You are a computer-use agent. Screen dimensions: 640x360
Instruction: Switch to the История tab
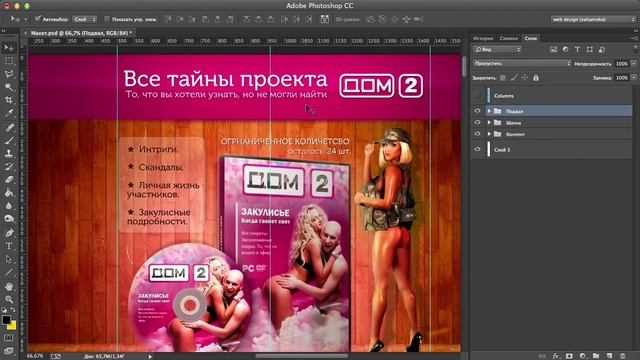483,38
